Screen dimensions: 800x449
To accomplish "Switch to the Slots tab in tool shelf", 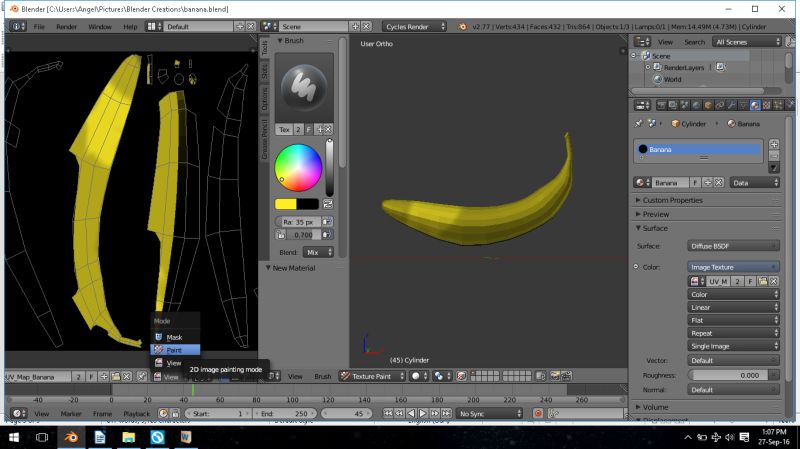I will (x=264, y=70).
